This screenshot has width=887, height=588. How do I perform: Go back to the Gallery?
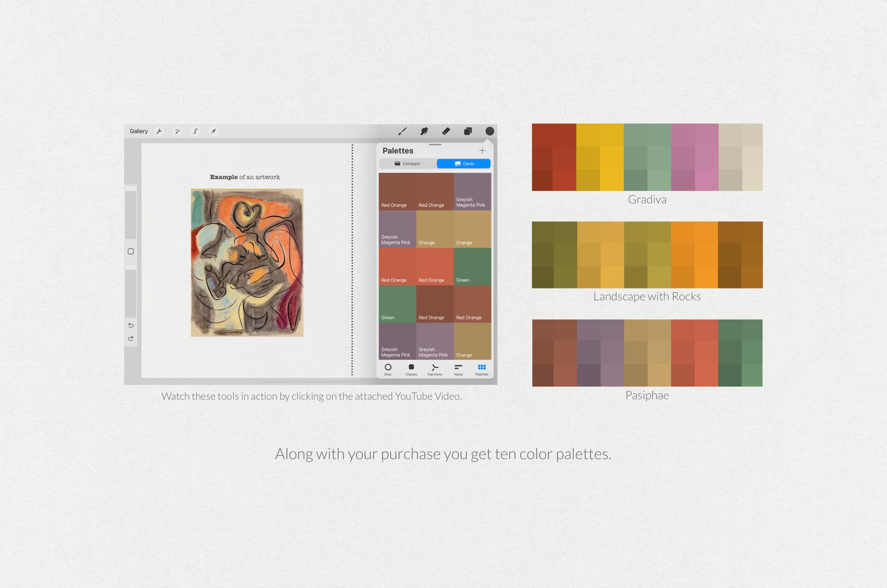click(138, 131)
